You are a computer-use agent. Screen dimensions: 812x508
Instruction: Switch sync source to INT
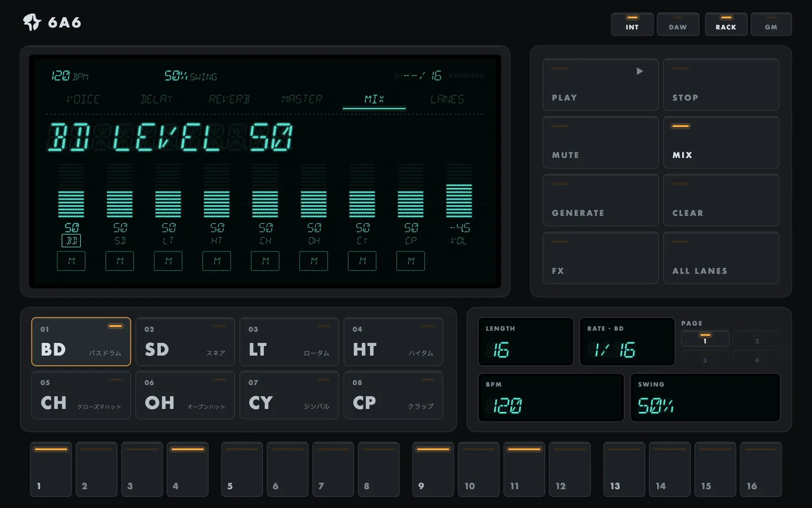click(x=632, y=24)
